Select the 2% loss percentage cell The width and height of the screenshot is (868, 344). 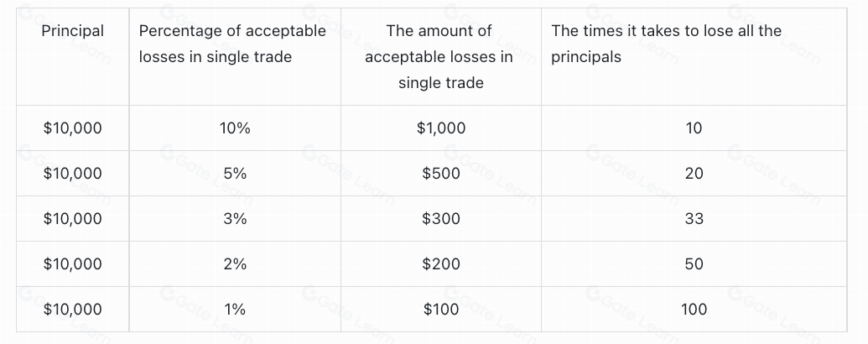pos(235,264)
